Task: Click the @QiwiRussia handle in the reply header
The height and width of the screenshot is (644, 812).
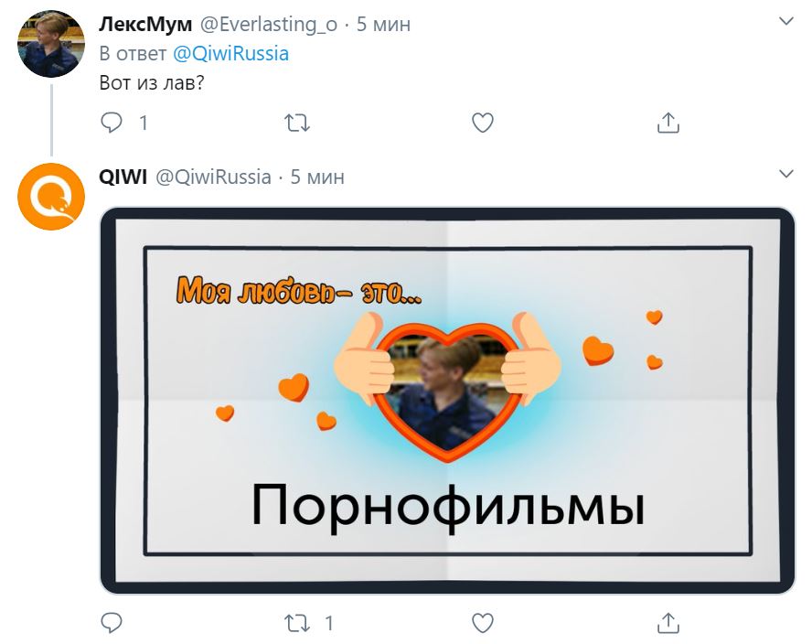Action: click(x=213, y=177)
